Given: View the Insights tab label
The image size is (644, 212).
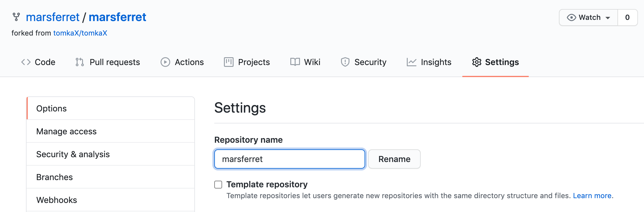Looking at the screenshot, I should [x=436, y=62].
